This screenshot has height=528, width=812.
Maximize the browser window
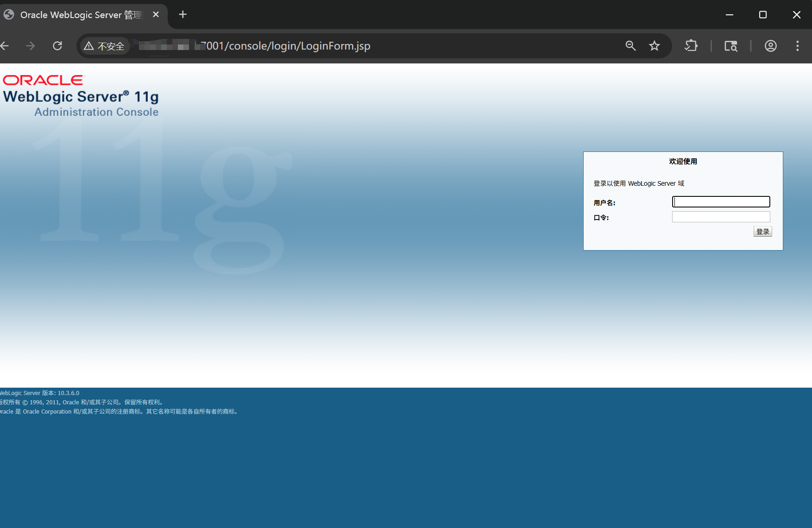point(763,15)
